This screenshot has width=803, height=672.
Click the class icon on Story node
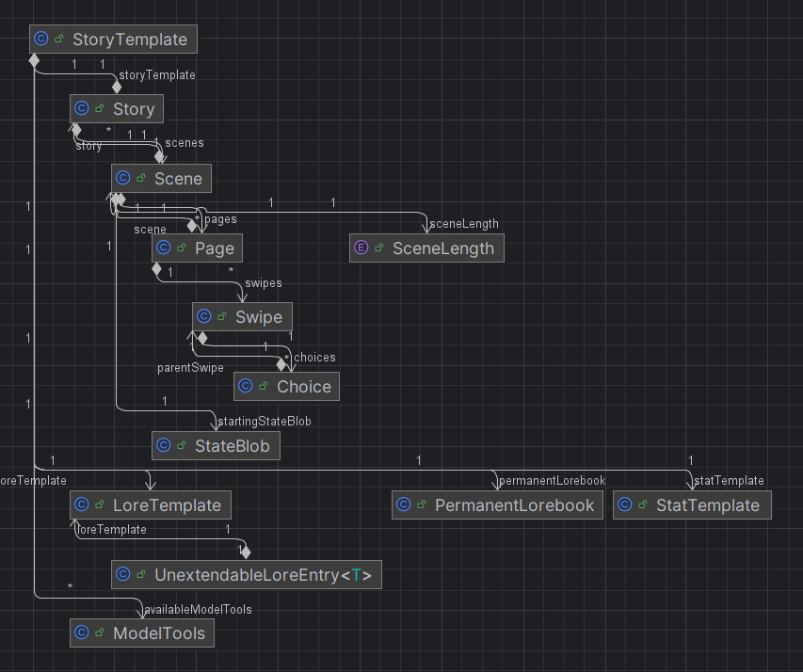pyautogui.click(x=81, y=108)
